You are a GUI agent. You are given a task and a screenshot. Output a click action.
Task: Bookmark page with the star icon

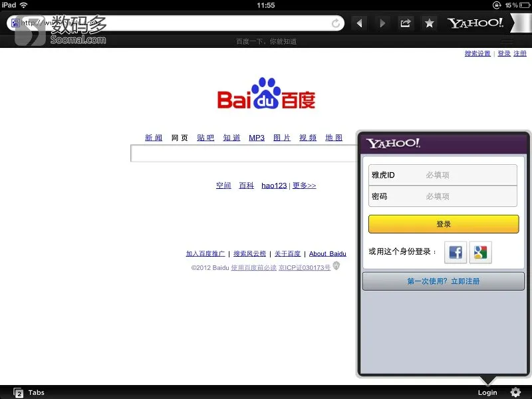429,23
